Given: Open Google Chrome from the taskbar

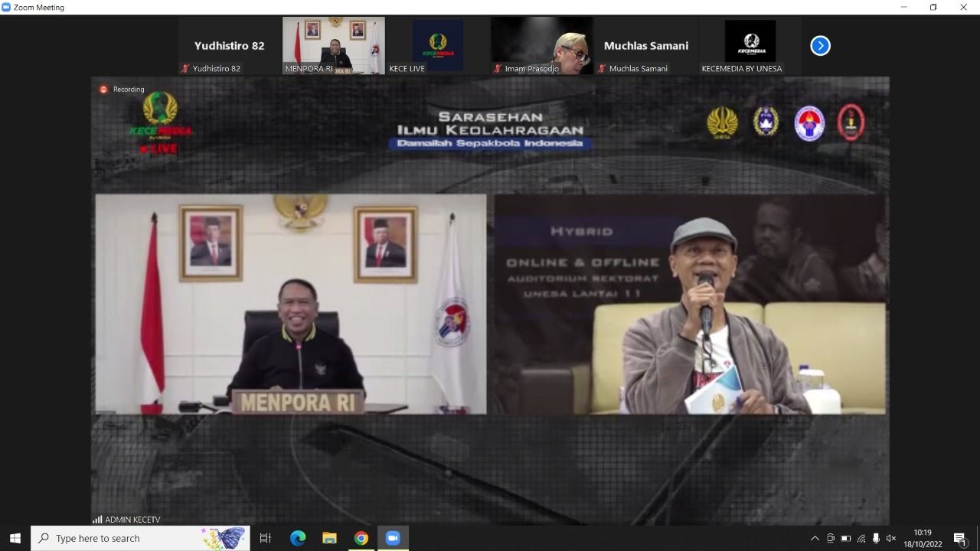Looking at the screenshot, I should tap(361, 538).
